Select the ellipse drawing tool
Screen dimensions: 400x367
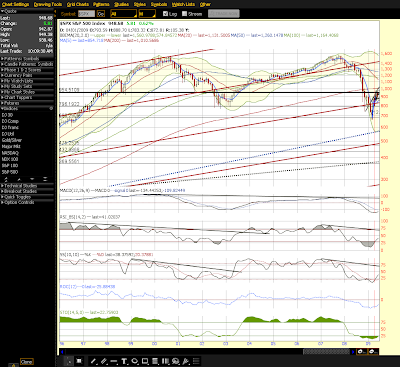click(135, 361)
